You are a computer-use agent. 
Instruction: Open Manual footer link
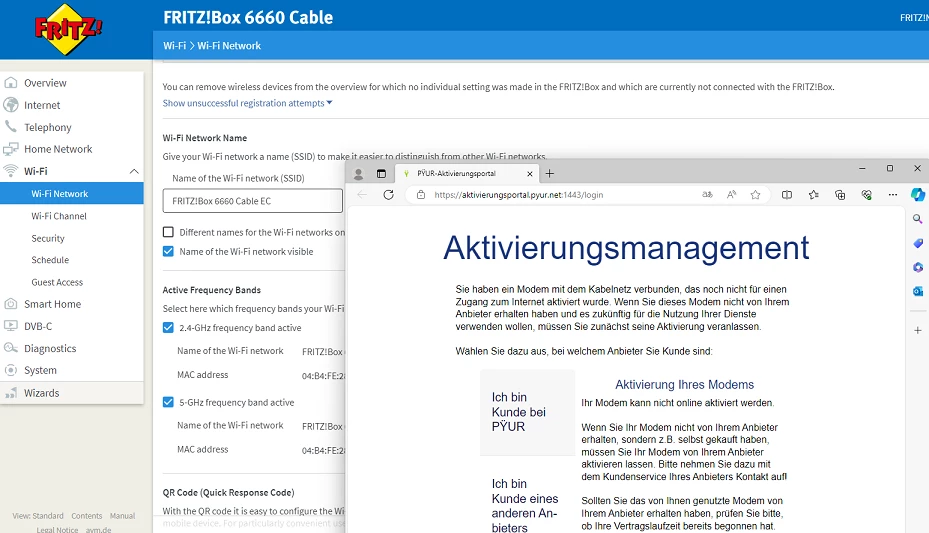pos(122,516)
